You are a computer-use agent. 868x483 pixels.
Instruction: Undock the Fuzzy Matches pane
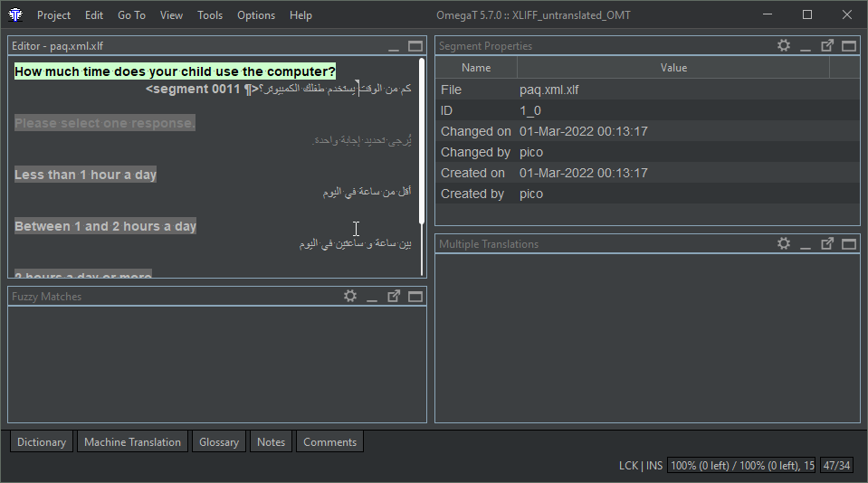394,296
